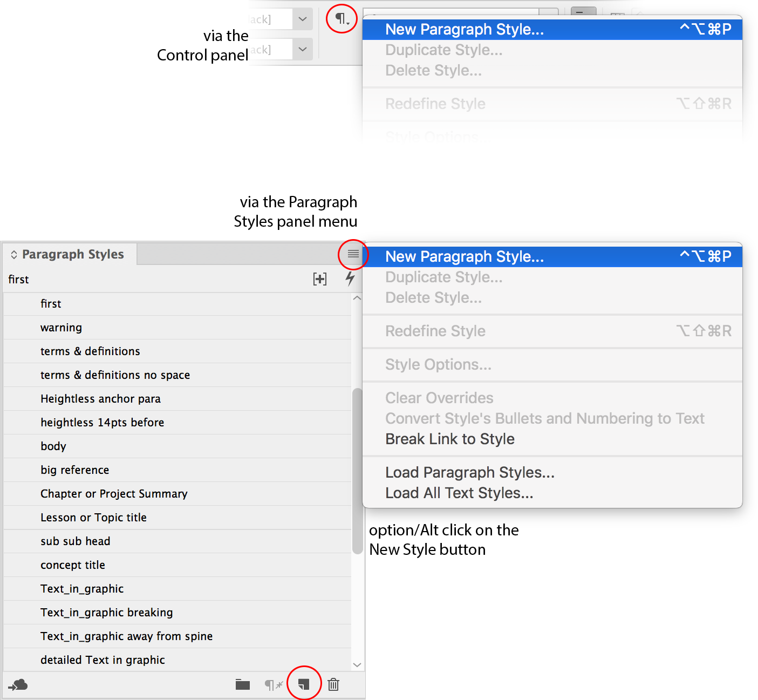Click the scroll down arrow in styles list

pyautogui.click(x=357, y=665)
